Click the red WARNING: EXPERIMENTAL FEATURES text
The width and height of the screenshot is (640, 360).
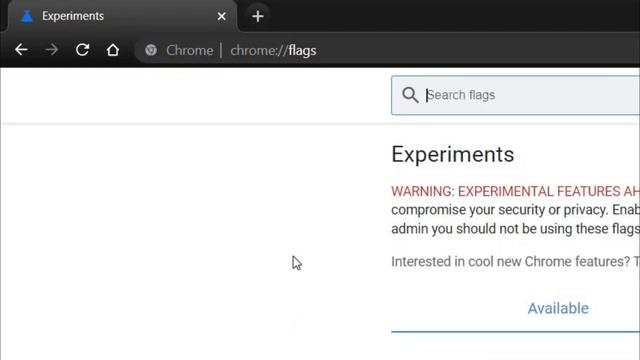tap(515, 191)
